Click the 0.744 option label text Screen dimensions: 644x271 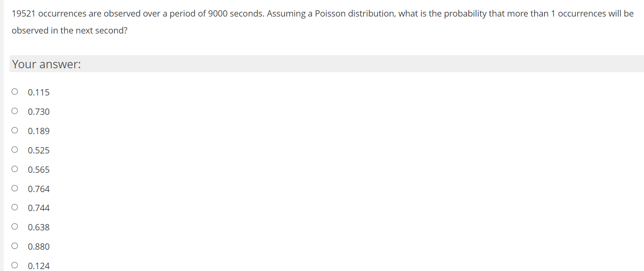coord(39,208)
